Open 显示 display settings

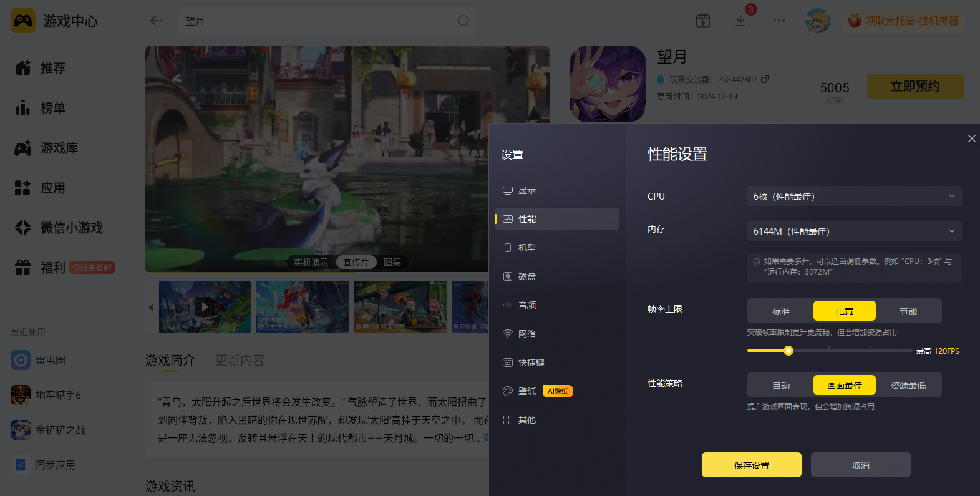point(557,190)
